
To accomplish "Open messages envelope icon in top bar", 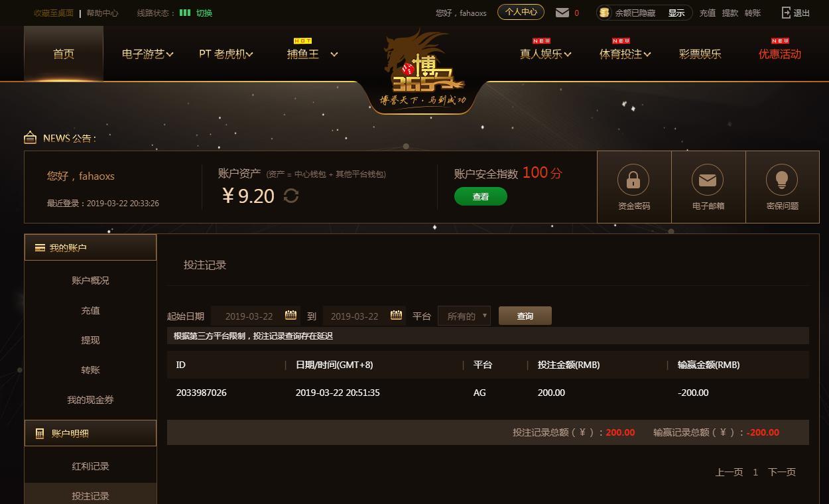I will 562,13.
